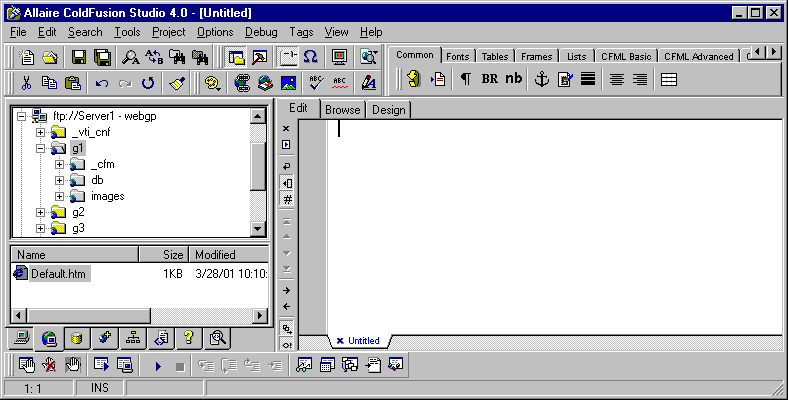Screen dimensions: 788x400
Task: Insert a BR line break tag
Action: click(489, 79)
